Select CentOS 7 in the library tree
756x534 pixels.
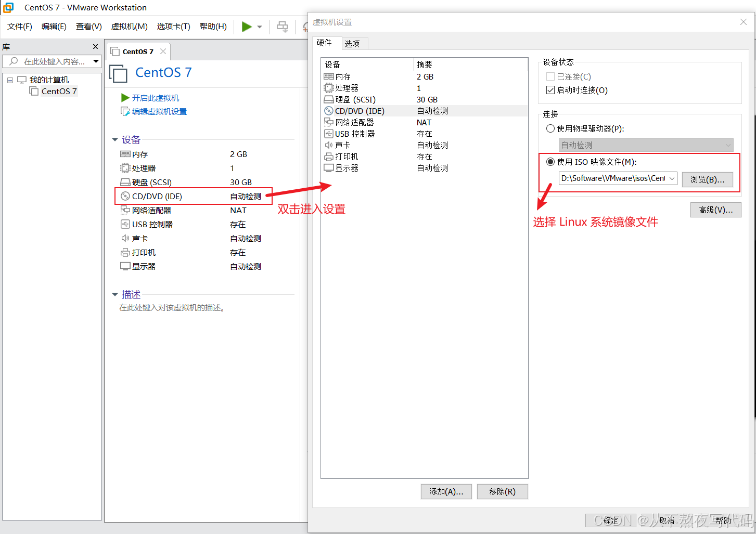[59, 92]
